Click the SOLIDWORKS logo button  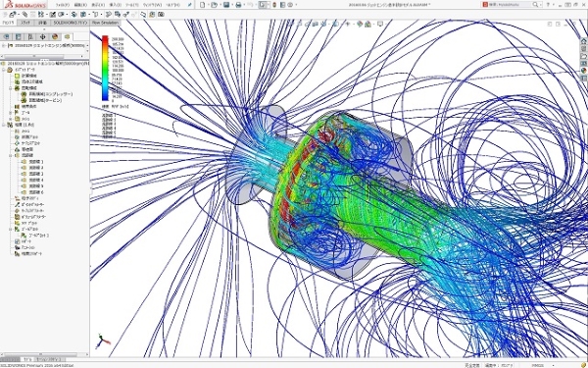(24, 5)
